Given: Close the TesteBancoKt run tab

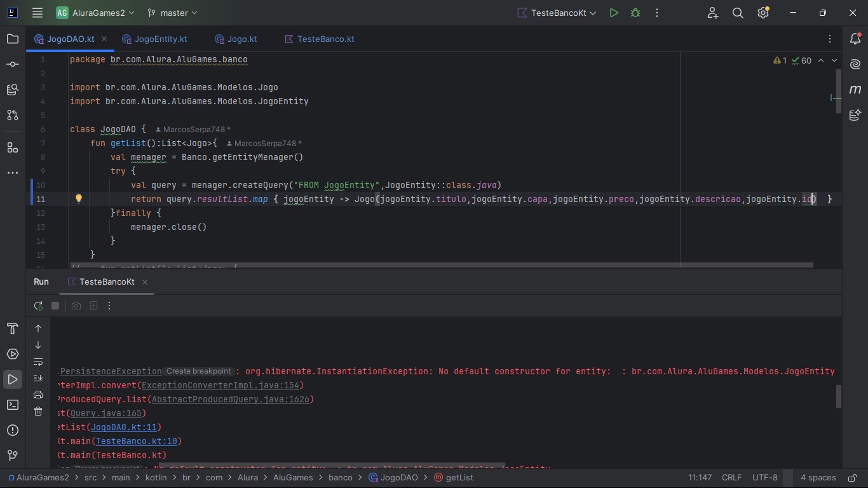Looking at the screenshot, I should point(145,282).
